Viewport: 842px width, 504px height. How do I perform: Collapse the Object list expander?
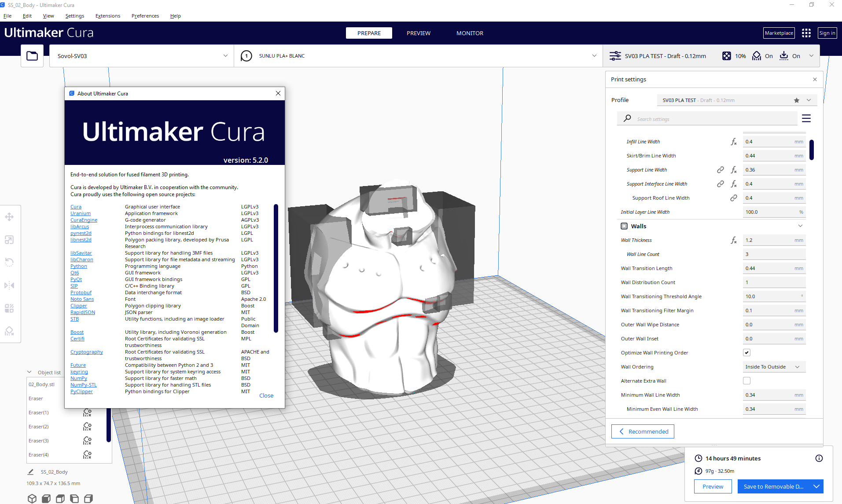(29, 372)
